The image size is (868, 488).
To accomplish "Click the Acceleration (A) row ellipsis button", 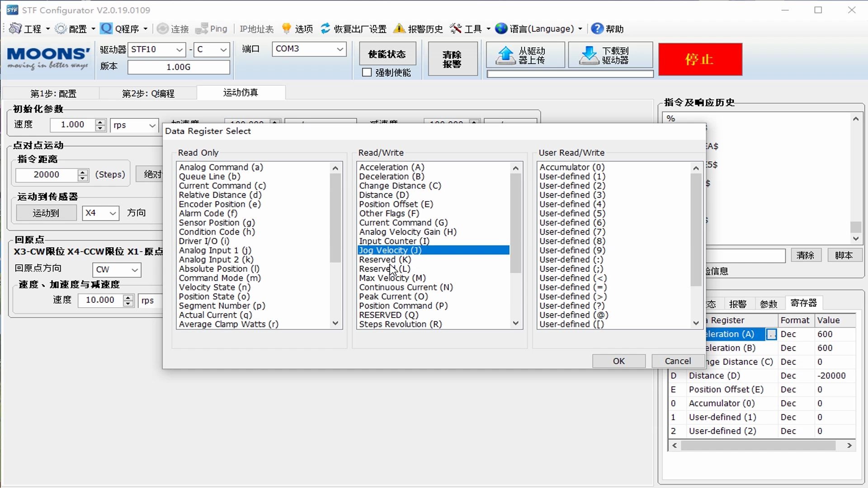I will point(772,334).
